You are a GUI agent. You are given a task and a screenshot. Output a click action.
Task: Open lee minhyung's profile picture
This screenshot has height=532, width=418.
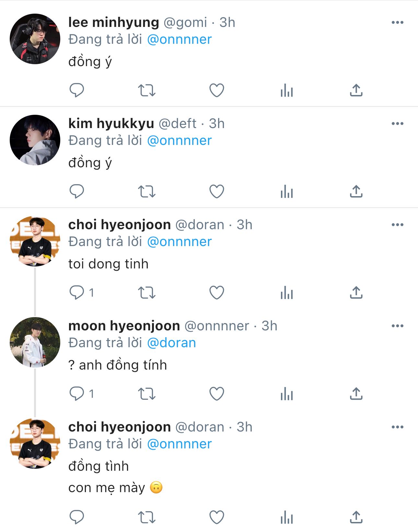point(35,39)
